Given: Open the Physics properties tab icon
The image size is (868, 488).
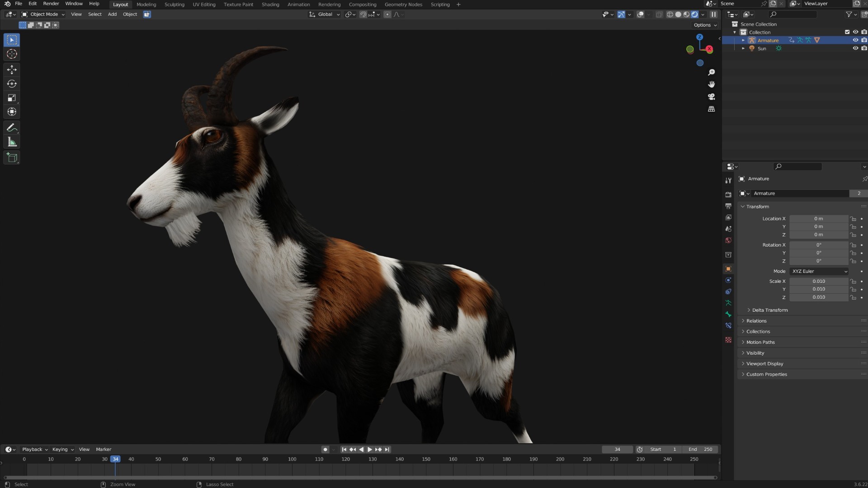Looking at the screenshot, I should [x=728, y=281].
